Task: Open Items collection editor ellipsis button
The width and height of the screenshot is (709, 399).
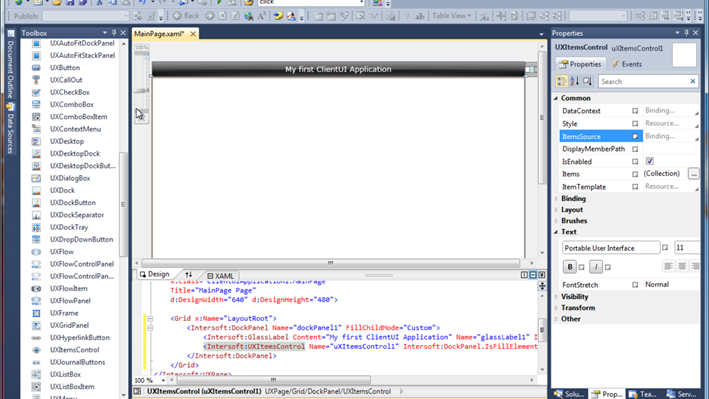Action: pos(694,174)
